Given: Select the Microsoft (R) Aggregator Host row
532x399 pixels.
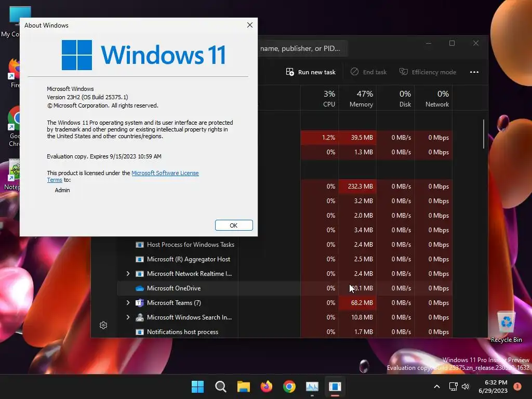Looking at the screenshot, I should (285, 259).
